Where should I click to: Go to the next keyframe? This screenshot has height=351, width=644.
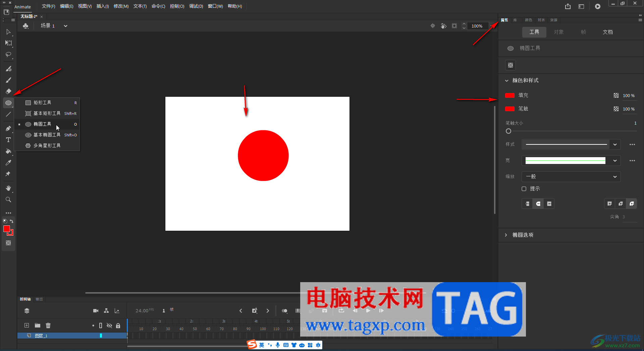268,311
